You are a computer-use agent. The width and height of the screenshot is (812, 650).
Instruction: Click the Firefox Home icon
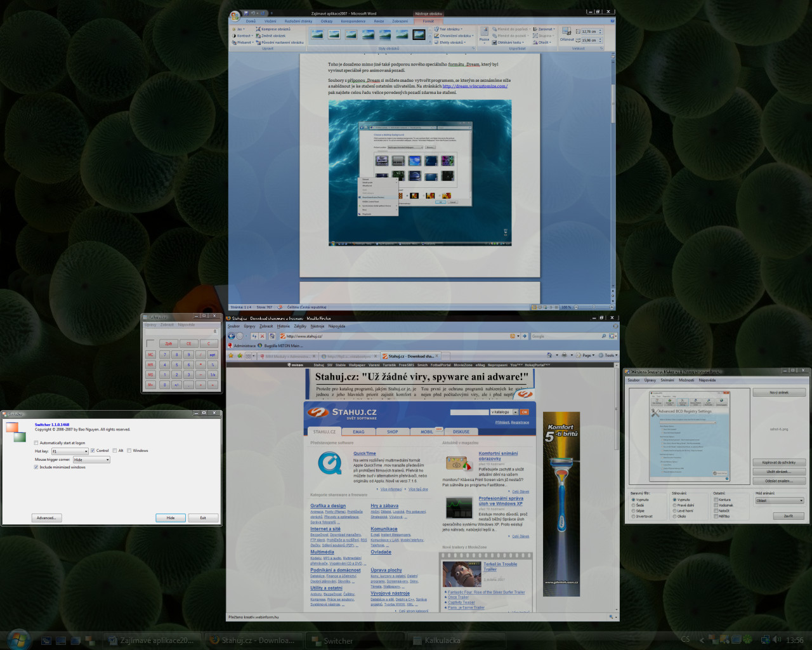pos(272,336)
